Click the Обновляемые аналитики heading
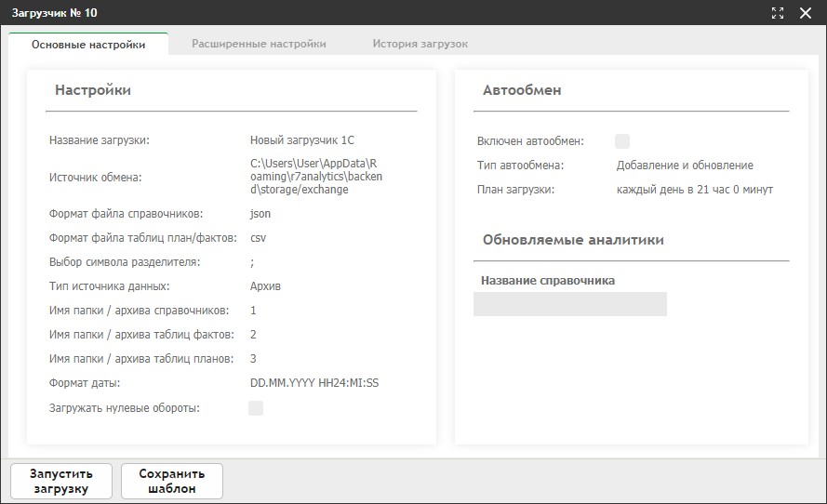Screen dimensions: 827x504 click(x=573, y=240)
